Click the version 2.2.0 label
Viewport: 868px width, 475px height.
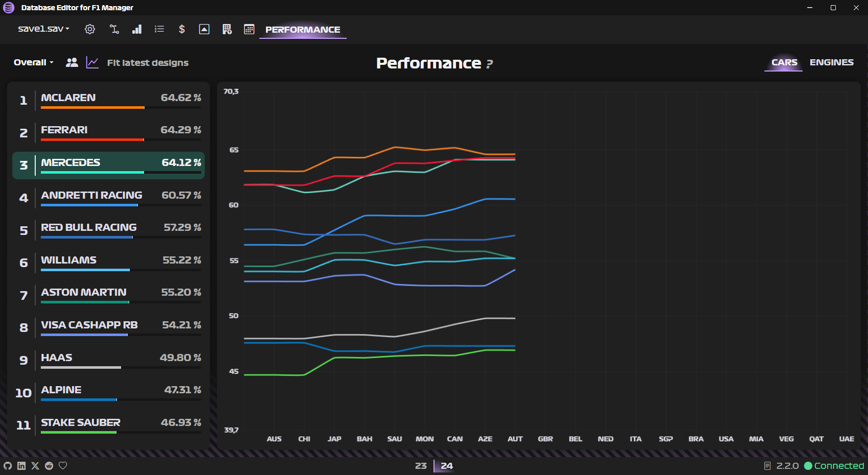pos(787,466)
